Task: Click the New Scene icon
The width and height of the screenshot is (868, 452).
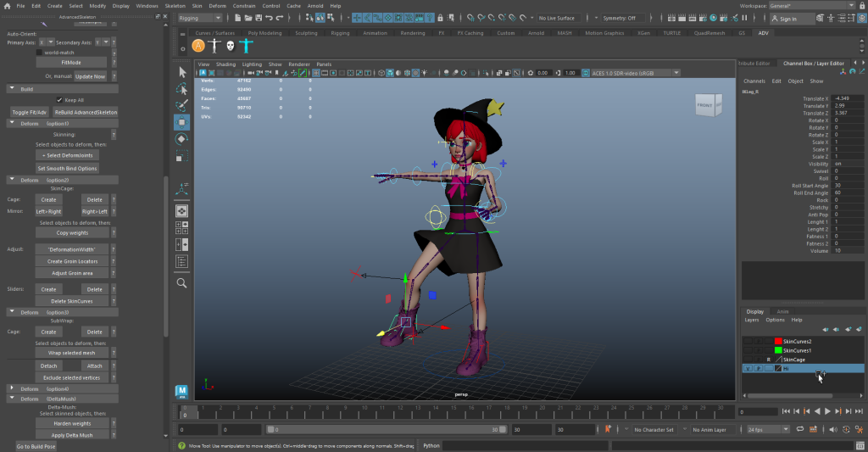Action: 237,19
